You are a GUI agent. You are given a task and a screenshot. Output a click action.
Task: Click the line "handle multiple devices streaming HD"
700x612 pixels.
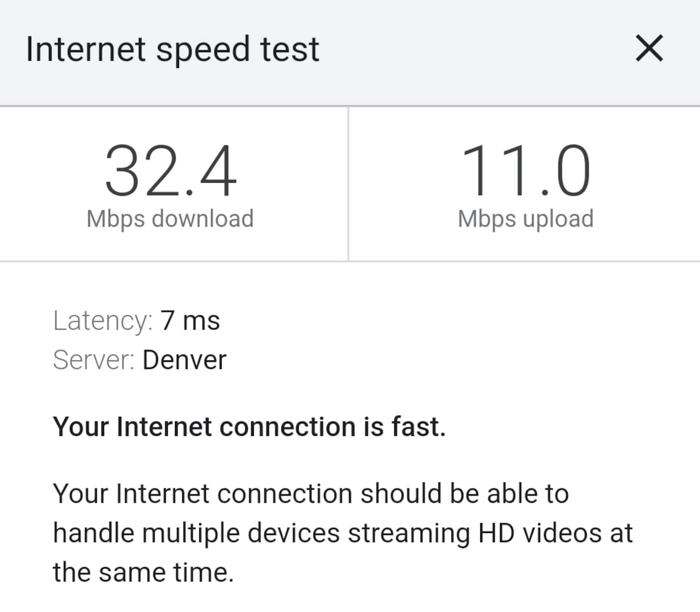[343, 533]
